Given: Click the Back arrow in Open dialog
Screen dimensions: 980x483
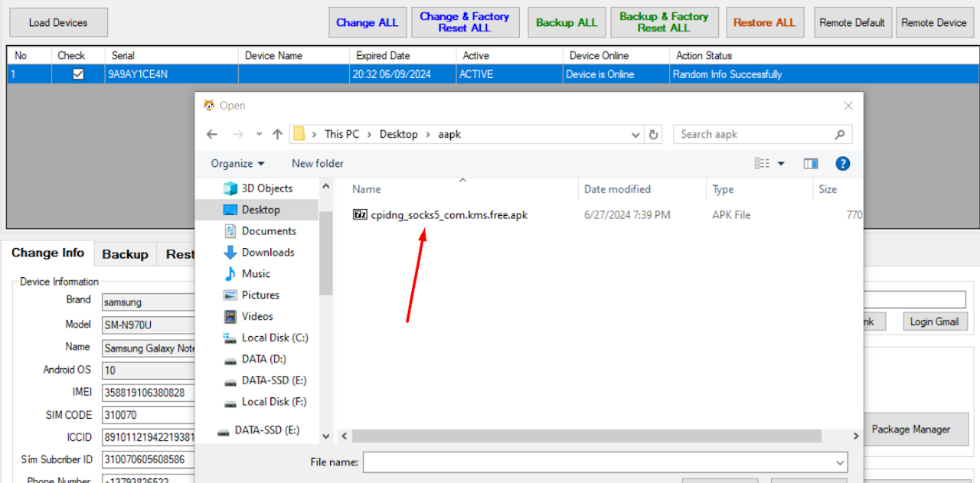Looking at the screenshot, I should coord(212,134).
